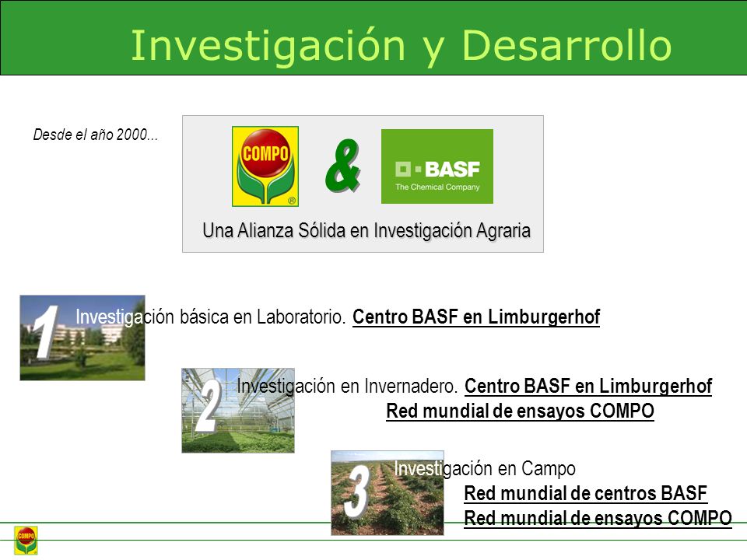Open Centro BASF en Limburgerhof link after Invernadero
The height and width of the screenshot is (560, 747).
588,387
